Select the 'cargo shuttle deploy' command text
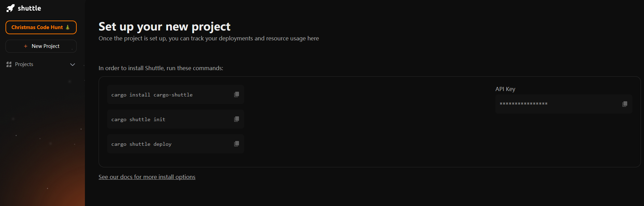Screen dimensions: 644x206 click(x=141, y=144)
